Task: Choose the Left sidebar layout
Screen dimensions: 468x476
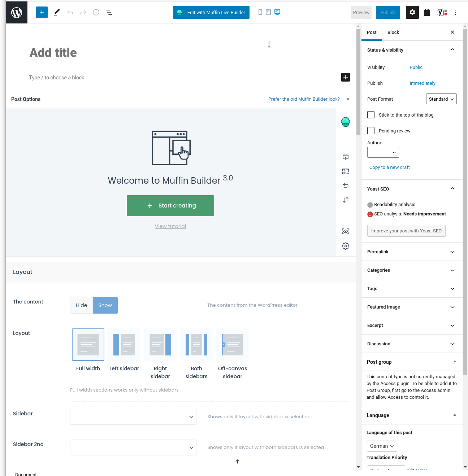Action: (x=124, y=345)
